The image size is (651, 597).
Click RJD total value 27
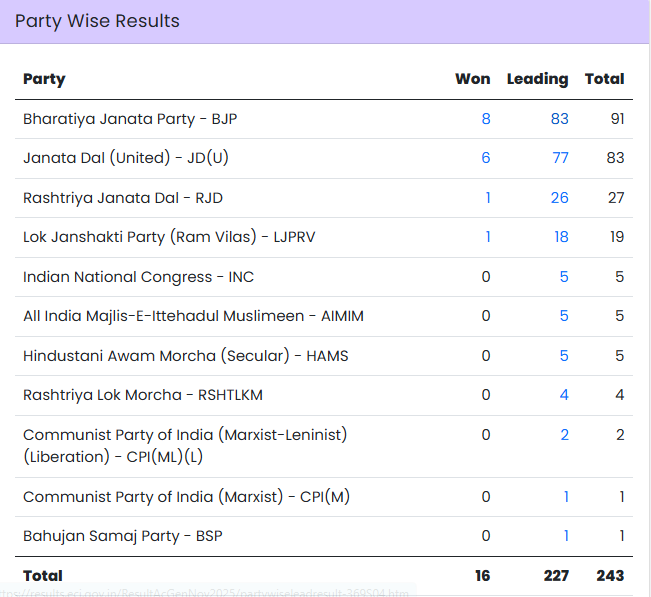(616, 198)
